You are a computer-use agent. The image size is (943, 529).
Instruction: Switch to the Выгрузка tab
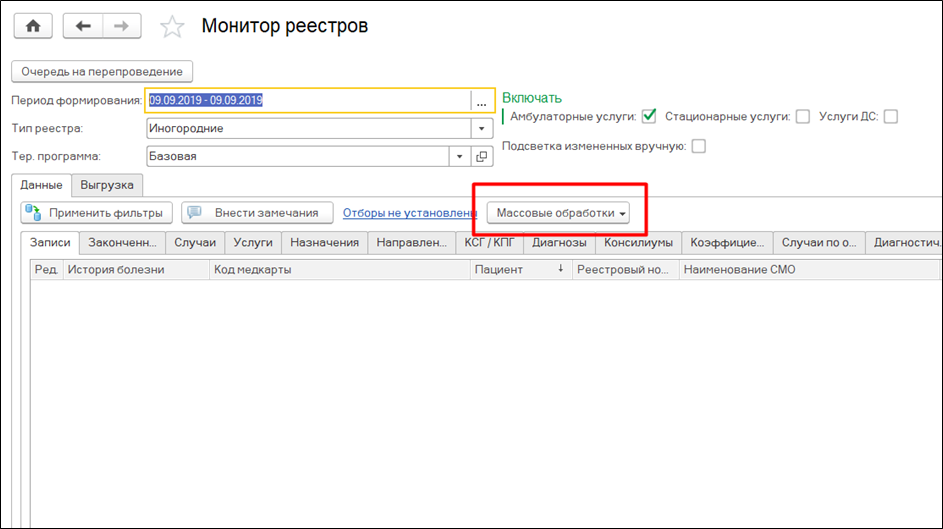108,185
